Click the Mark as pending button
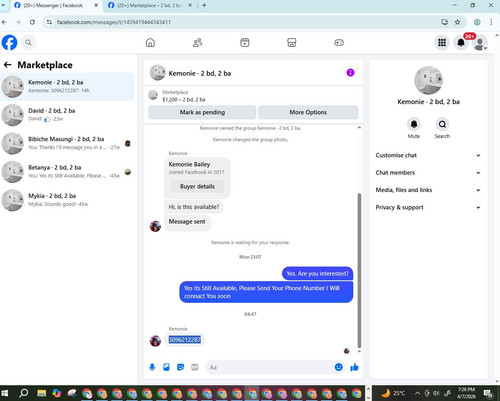 coord(202,112)
